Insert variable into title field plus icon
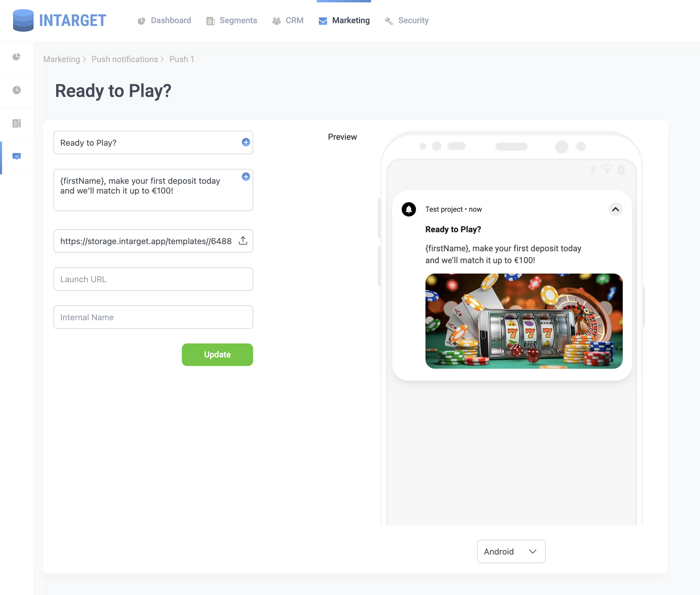The width and height of the screenshot is (700, 595). click(x=246, y=142)
